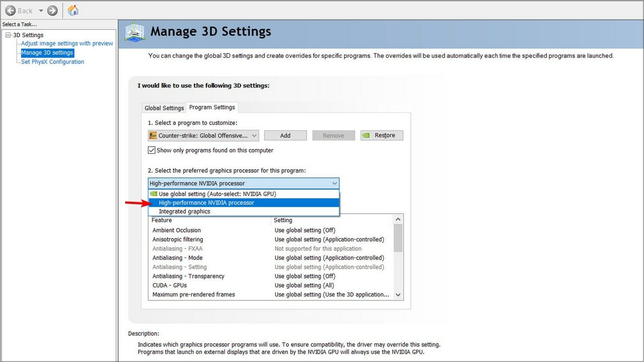This screenshot has height=362, width=644.
Task: Switch to the Global Settings tab
Action: (164, 108)
